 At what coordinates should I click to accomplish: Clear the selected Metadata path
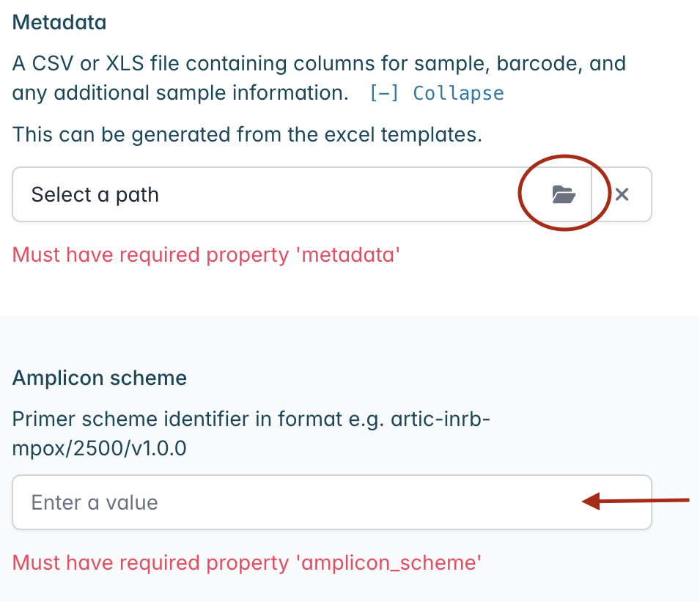click(622, 194)
